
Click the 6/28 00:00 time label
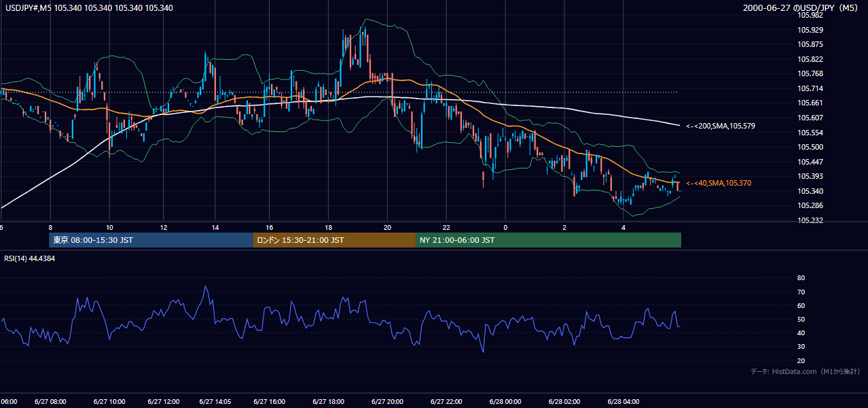pos(505,402)
